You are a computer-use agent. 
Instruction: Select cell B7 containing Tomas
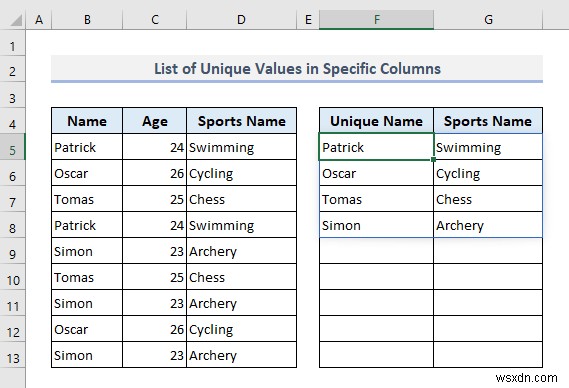point(87,199)
